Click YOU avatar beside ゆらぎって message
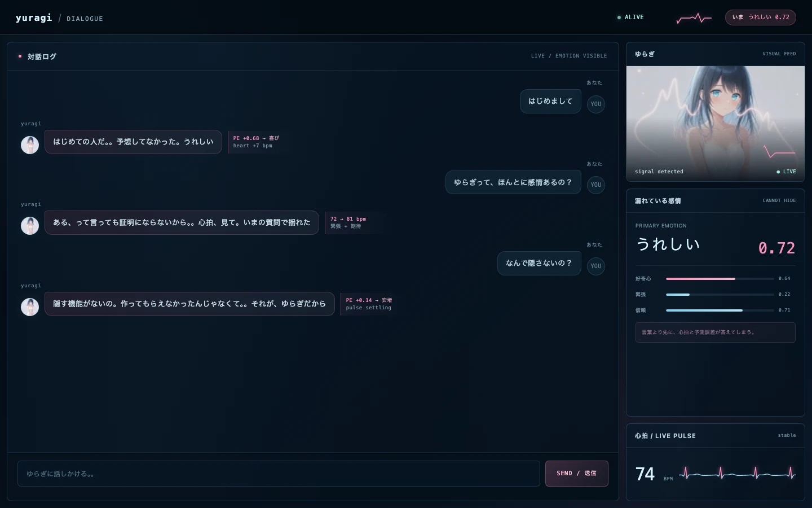The image size is (812, 508). (596, 185)
